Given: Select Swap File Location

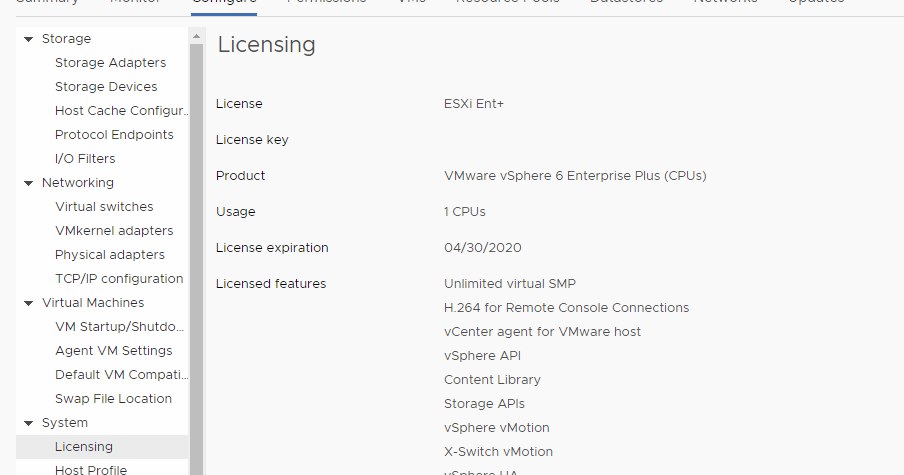Looking at the screenshot, I should 113,399.
